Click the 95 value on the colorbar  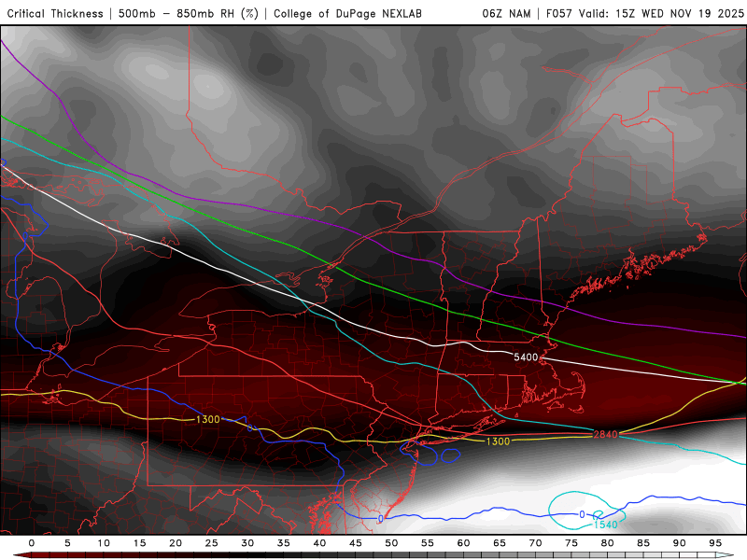pos(715,543)
